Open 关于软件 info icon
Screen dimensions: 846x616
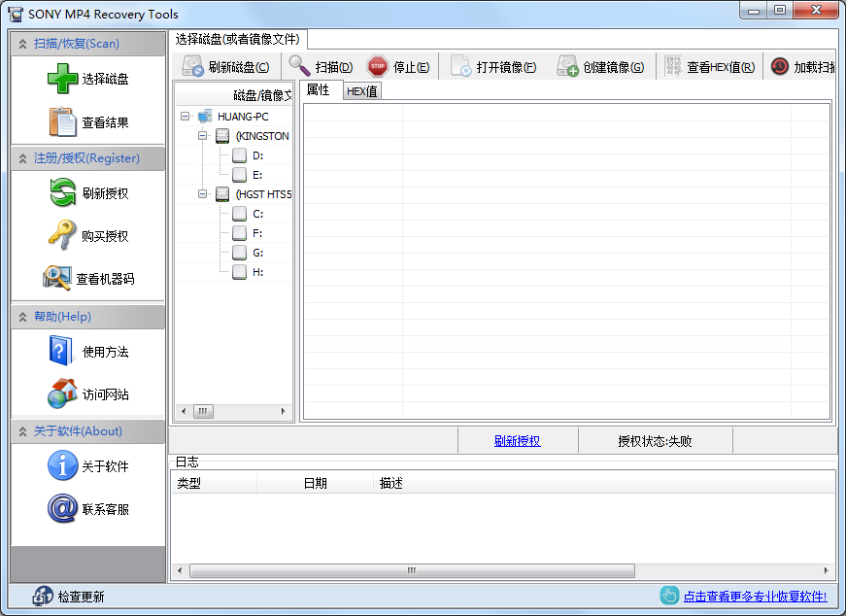[62, 465]
